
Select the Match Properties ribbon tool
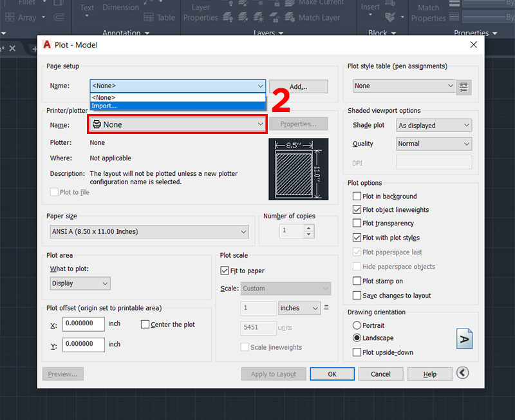428,13
